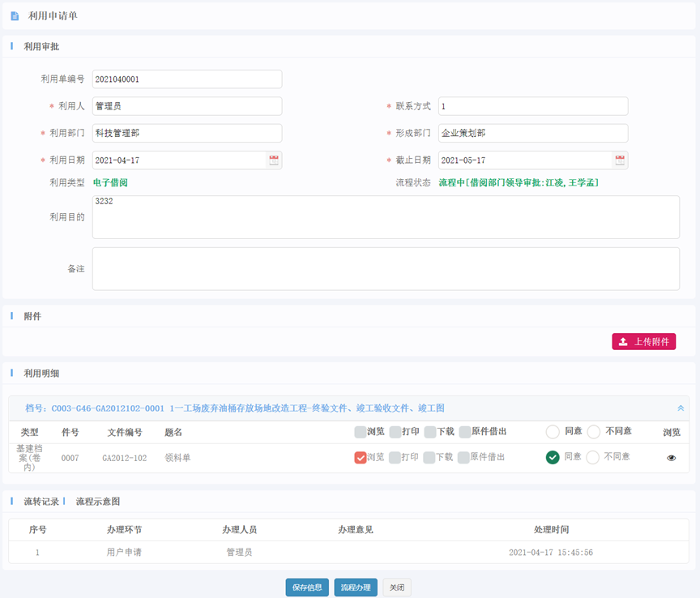Viewport: 700px width, 598px height.
Task: Open the calendar picker for 截止日期
Action: click(620, 160)
